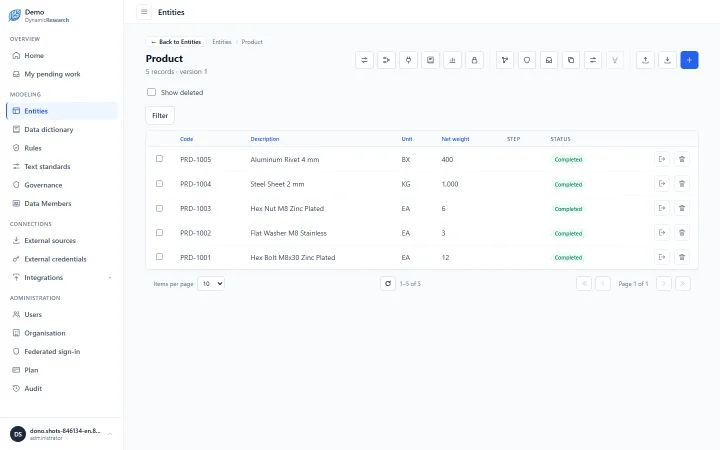Select the PRD-1002 row checkbox
The height and width of the screenshot is (450, 720).
point(159,232)
